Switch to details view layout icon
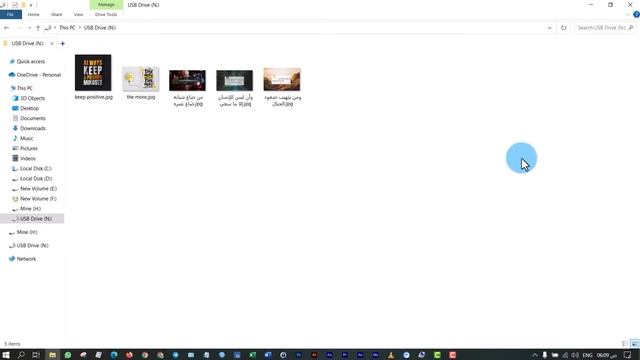The height and width of the screenshot is (360, 640). (x=625, y=344)
